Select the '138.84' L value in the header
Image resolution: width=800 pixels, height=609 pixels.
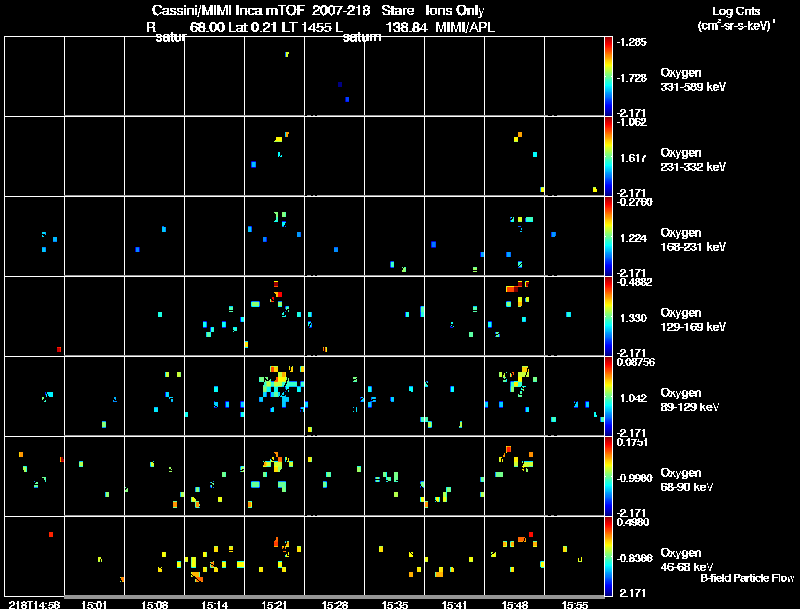(407, 27)
